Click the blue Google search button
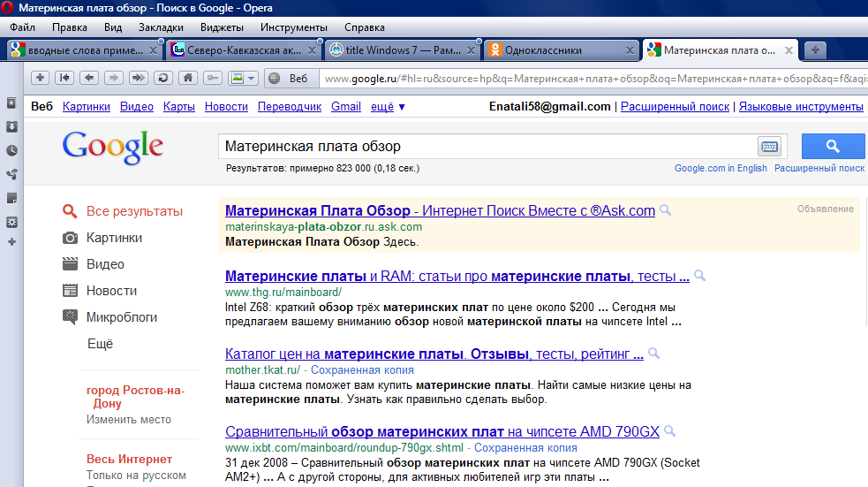This screenshot has width=868, height=487. [834, 146]
